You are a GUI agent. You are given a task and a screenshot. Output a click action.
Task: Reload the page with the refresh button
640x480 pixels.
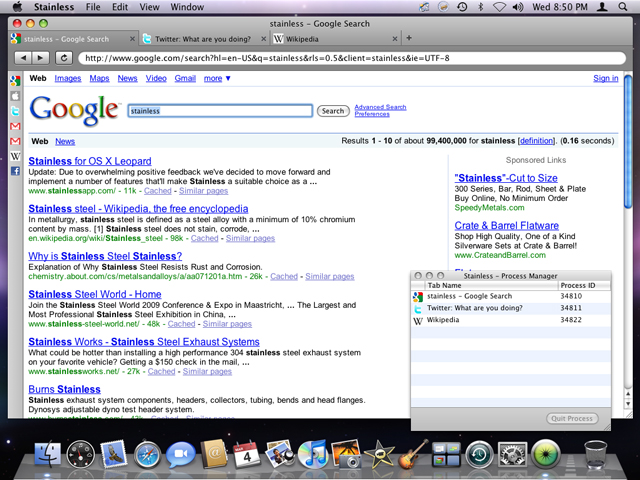tap(64, 58)
